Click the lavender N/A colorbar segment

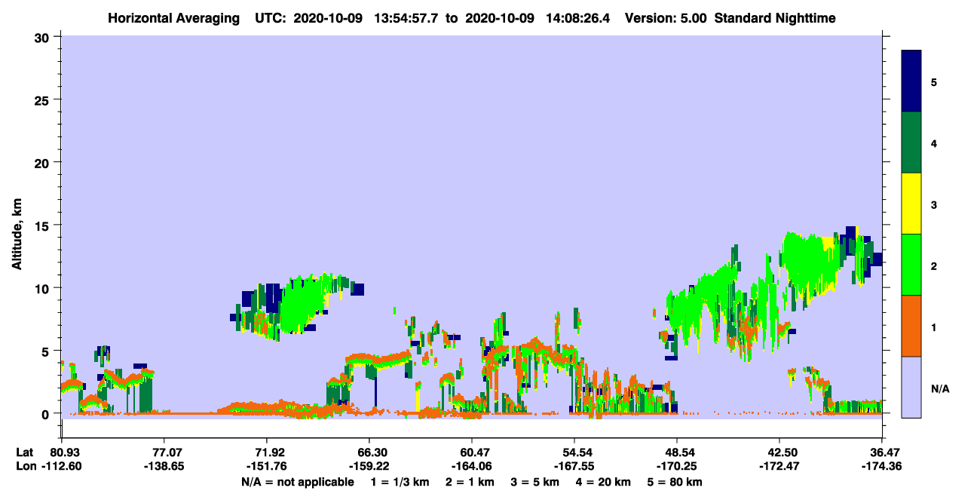pos(911,387)
